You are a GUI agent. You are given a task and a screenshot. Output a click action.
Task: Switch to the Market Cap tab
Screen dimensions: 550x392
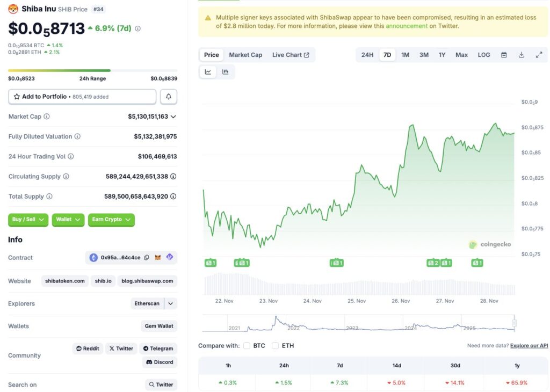pos(245,54)
